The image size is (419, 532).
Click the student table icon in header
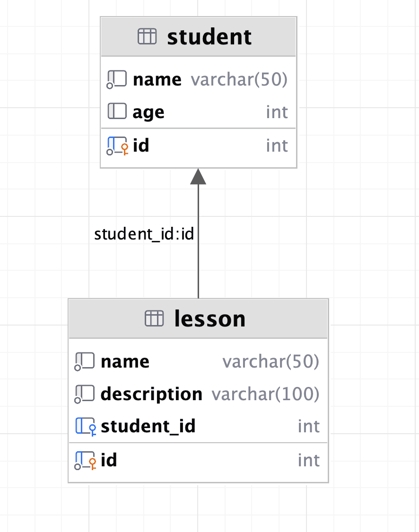click(147, 37)
